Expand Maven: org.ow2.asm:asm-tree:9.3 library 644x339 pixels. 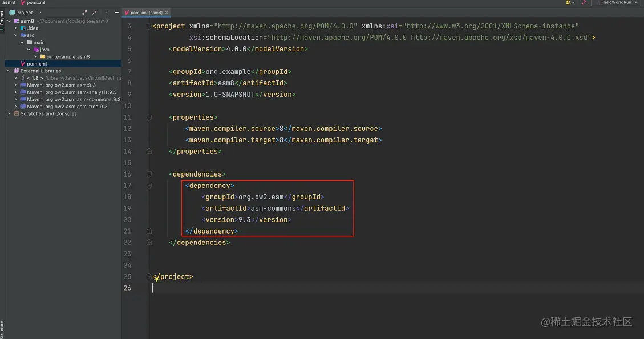[x=15, y=107]
